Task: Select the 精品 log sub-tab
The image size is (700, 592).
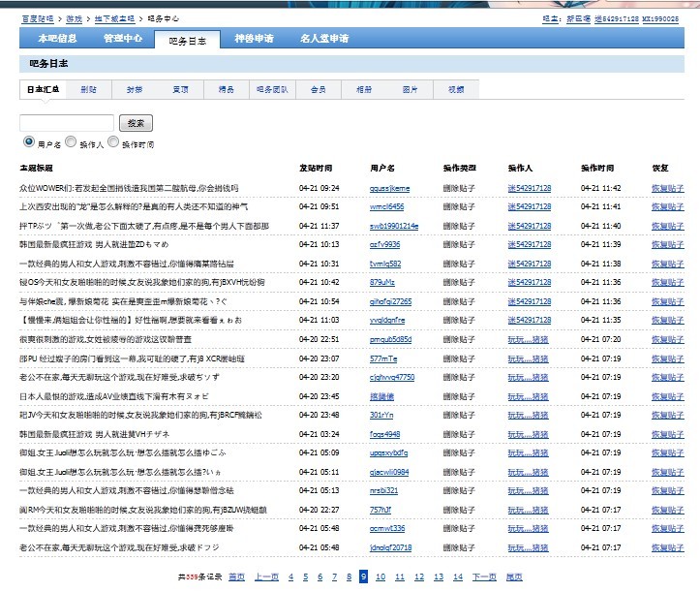Action: click(227, 89)
